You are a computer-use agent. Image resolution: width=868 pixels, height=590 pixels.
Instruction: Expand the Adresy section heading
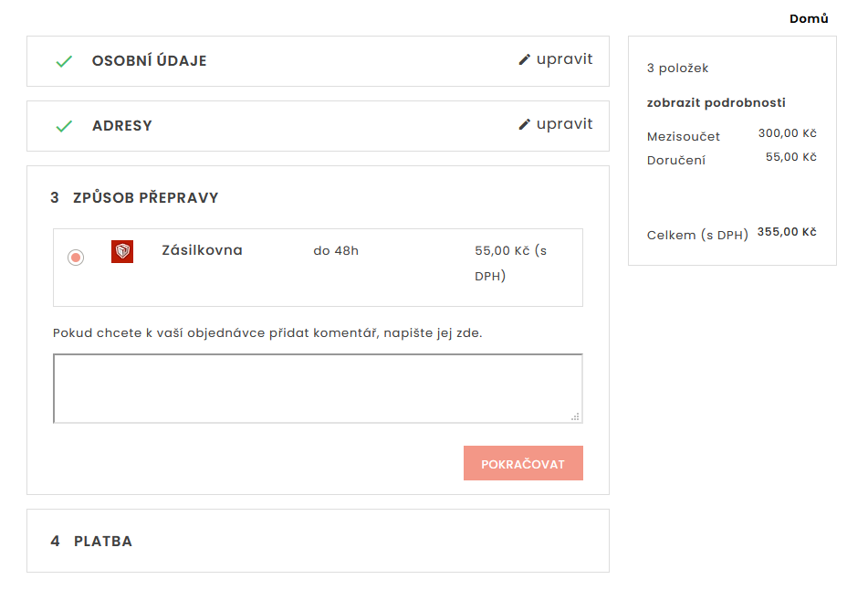click(121, 126)
